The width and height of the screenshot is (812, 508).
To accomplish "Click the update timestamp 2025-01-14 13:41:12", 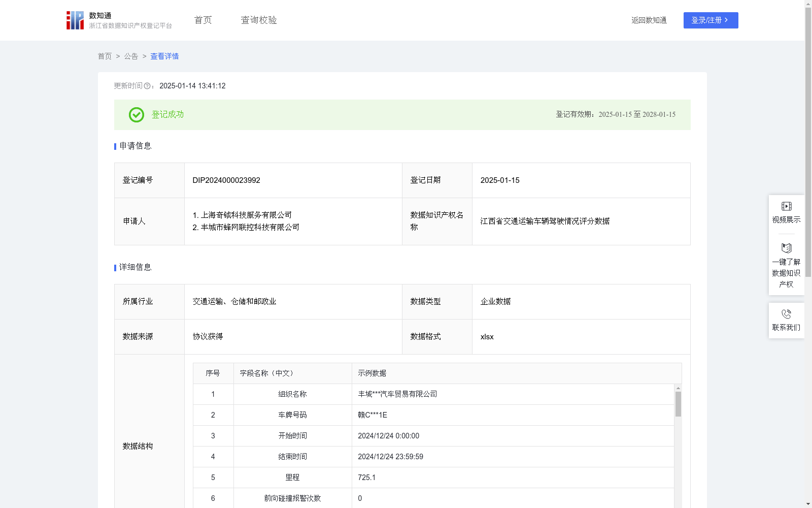I will point(192,86).
